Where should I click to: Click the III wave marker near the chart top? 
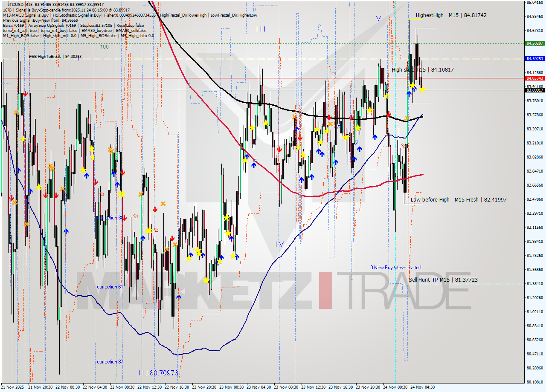261,29
